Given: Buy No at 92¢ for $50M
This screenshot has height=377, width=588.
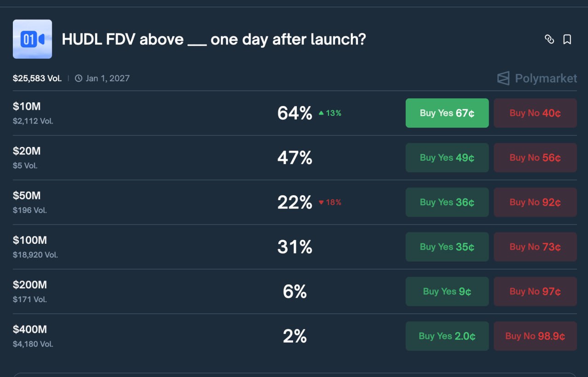Looking at the screenshot, I should pos(535,202).
